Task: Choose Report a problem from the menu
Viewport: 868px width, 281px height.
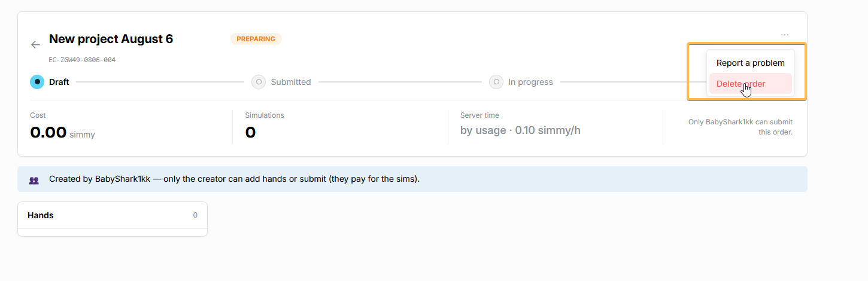Action: 750,63
